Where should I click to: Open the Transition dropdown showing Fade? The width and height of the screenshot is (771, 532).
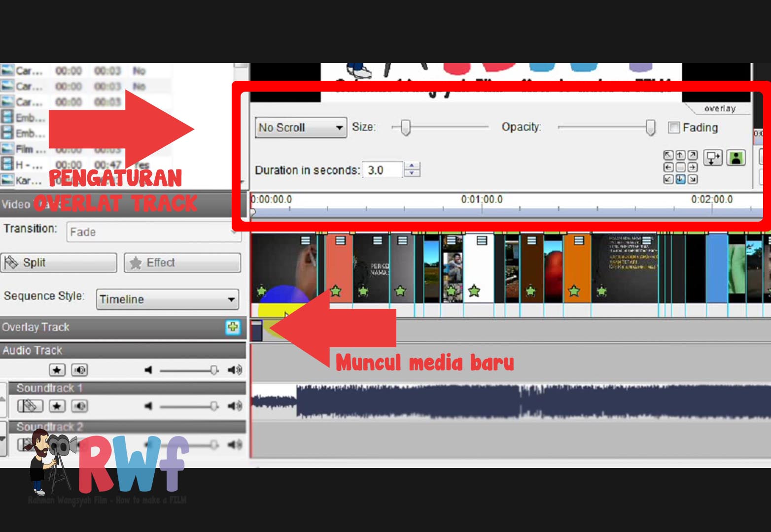tap(154, 232)
